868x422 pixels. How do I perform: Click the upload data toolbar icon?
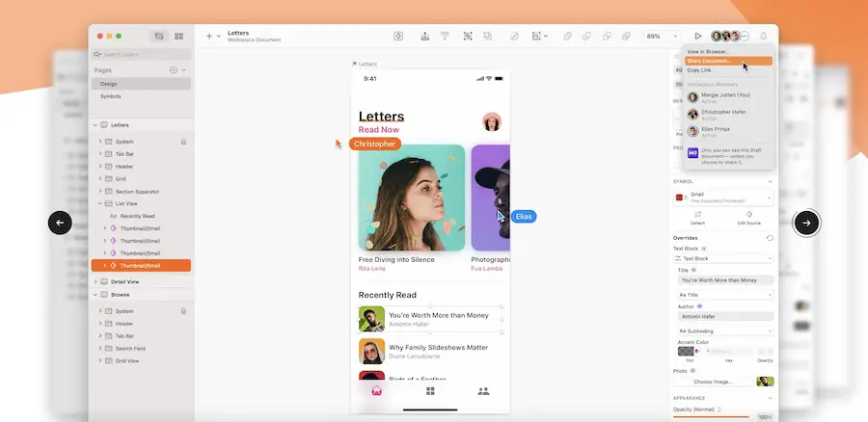click(x=424, y=36)
